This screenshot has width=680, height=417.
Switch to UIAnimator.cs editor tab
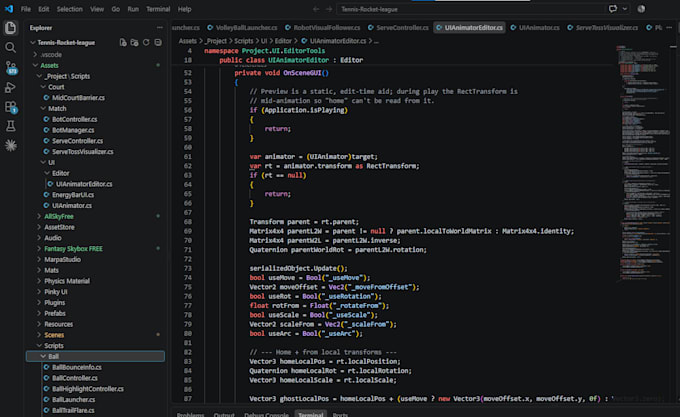pos(535,28)
